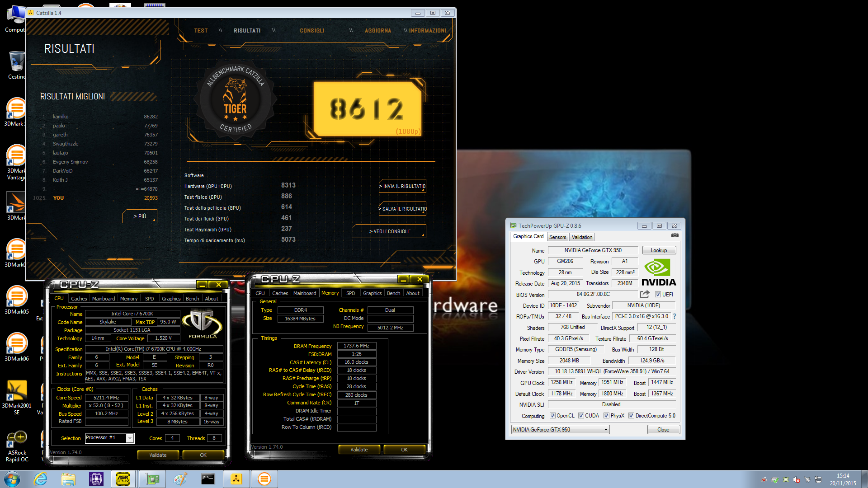Click the DRAM Frequency 1737.6 MHz field
This screenshot has height=488, width=868.
356,346
